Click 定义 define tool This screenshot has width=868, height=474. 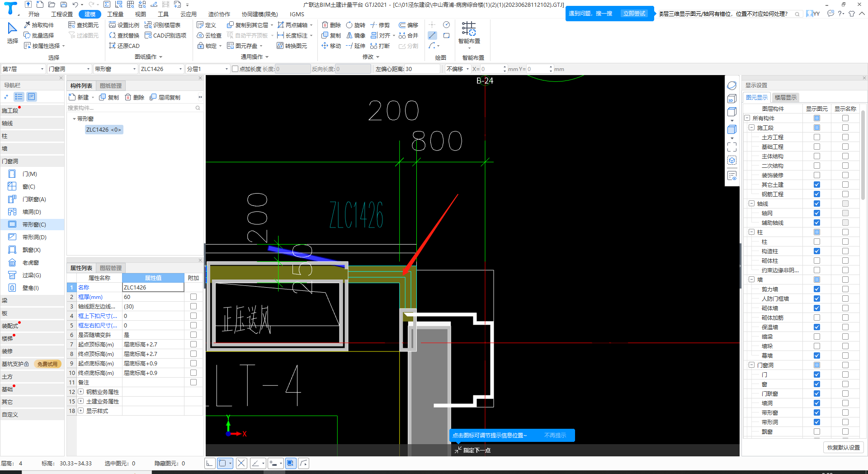pos(207,25)
